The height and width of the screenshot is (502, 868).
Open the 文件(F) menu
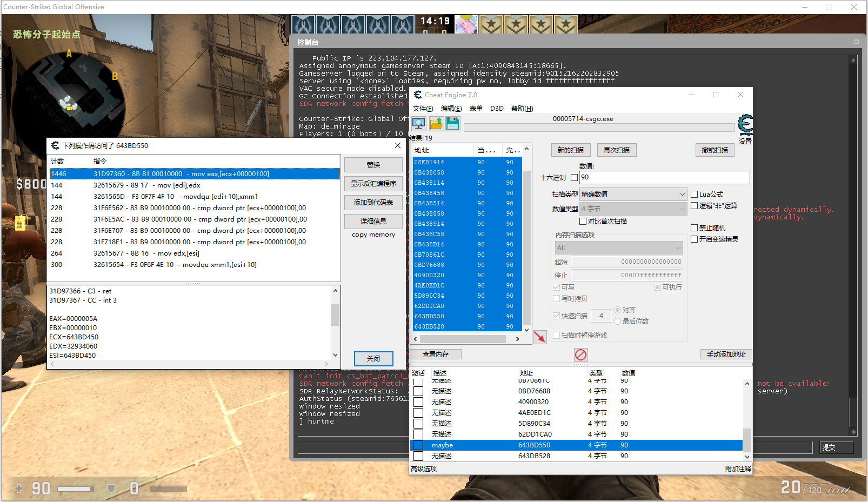click(423, 109)
